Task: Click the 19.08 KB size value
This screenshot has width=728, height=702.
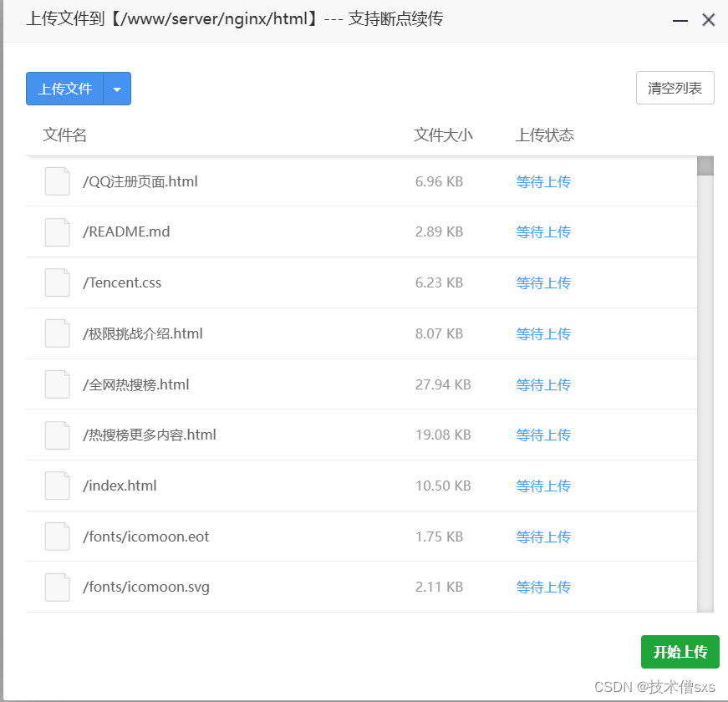Action: pos(443,435)
